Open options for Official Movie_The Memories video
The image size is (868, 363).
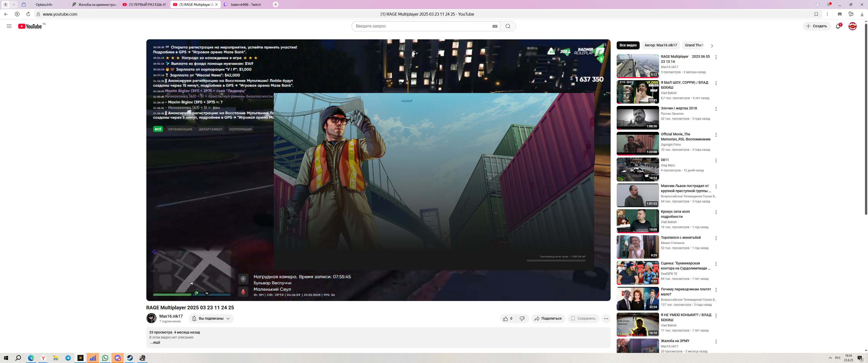pos(716,135)
